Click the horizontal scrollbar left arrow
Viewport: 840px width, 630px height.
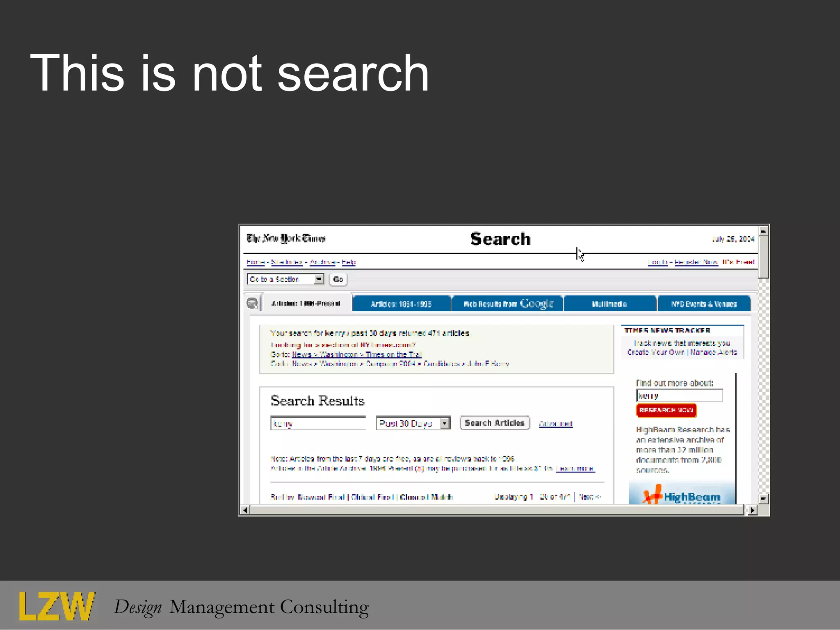pos(245,510)
